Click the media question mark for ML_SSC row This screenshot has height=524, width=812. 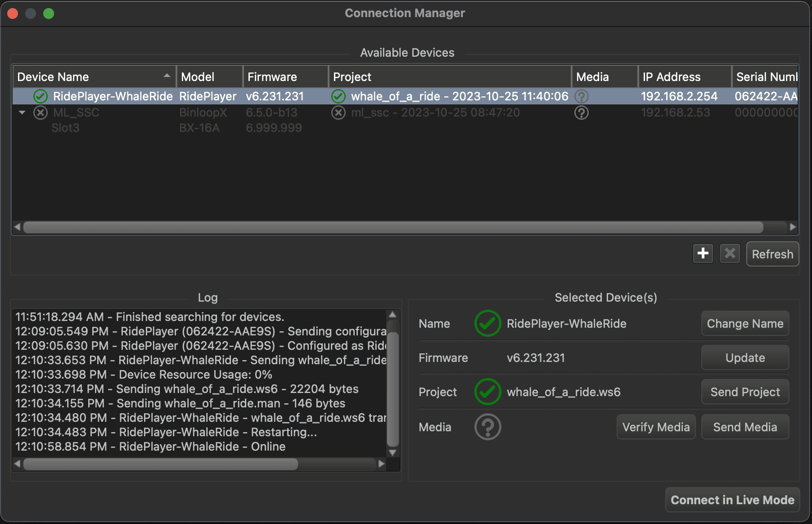click(x=582, y=113)
